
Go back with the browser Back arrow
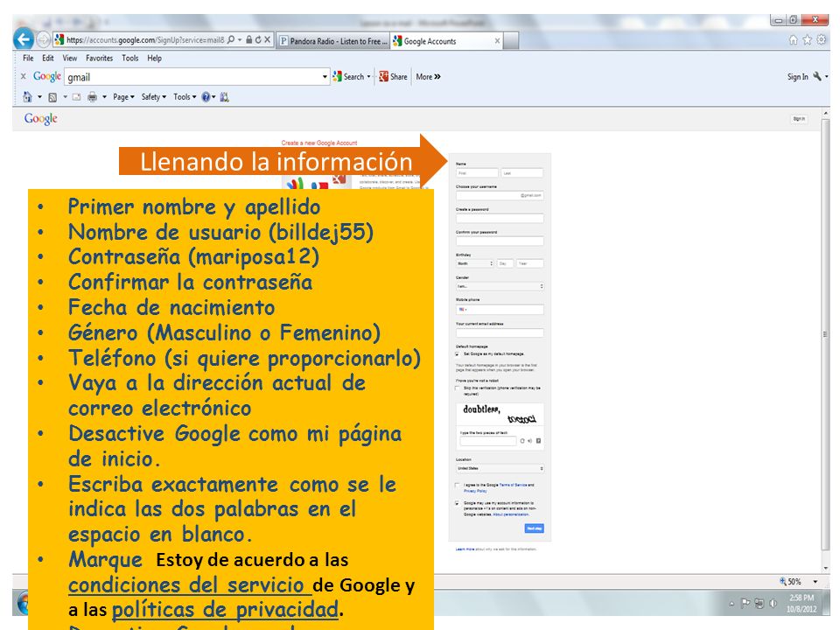(23, 39)
